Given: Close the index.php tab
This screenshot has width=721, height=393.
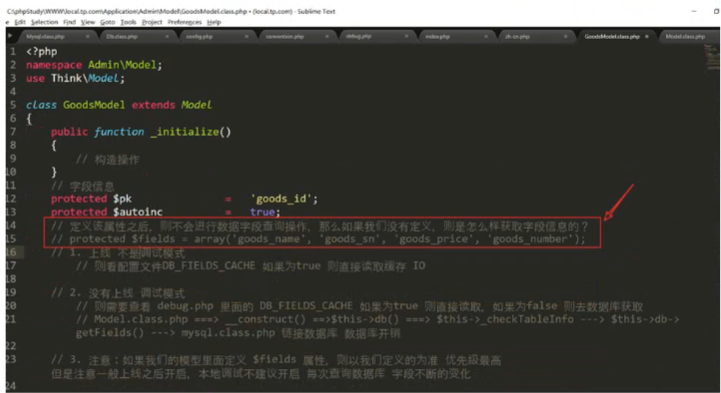Looking at the screenshot, I should tap(486, 36).
